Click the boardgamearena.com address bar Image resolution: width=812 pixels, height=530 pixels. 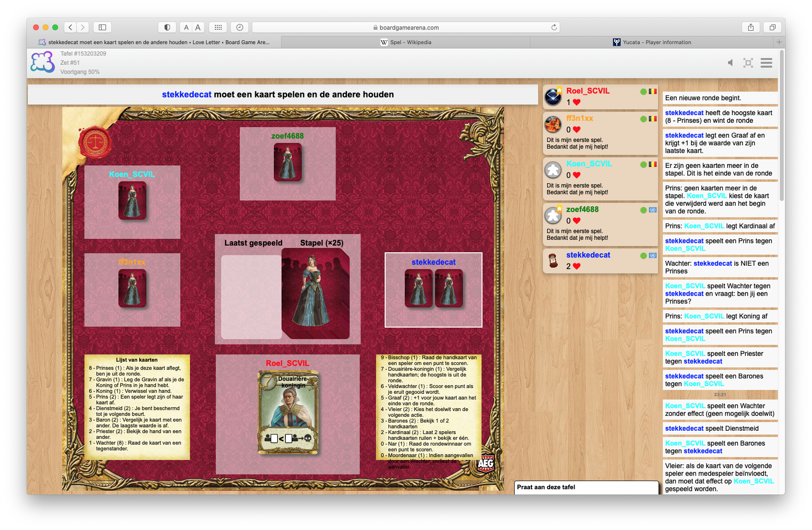[406, 27]
